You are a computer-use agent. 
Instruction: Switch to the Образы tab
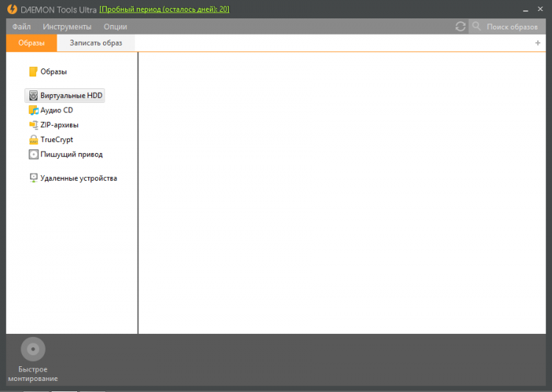[x=32, y=43]
